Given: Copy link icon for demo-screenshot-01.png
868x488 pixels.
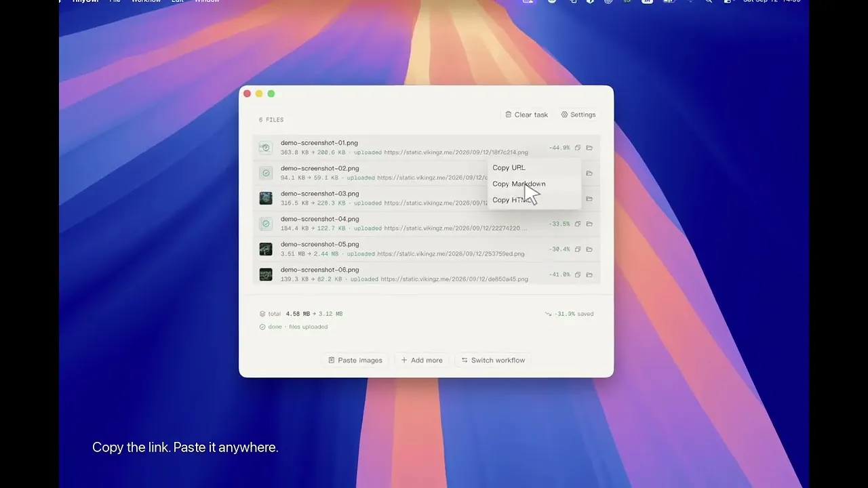Looking at the screenshot, I should [578, 148].
